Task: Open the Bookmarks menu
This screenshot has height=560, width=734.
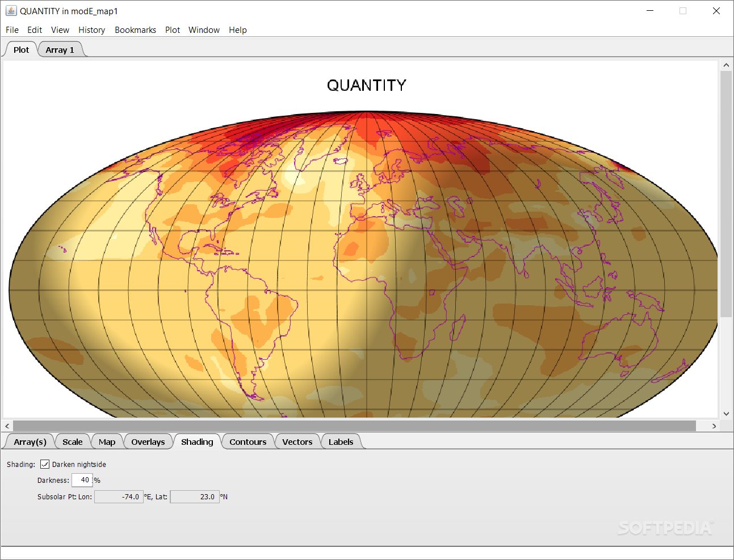Action: coord(135,30)
